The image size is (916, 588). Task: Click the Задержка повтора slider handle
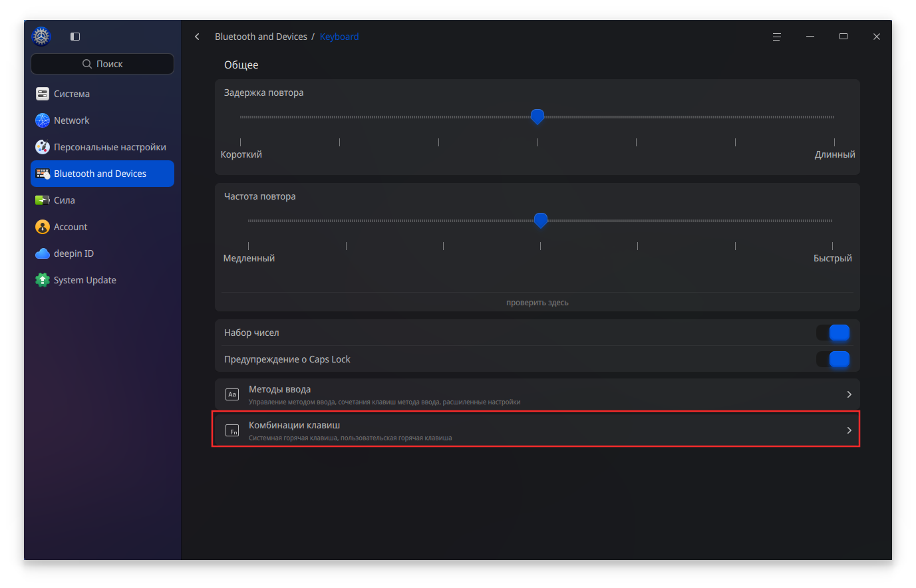[537, 117]
